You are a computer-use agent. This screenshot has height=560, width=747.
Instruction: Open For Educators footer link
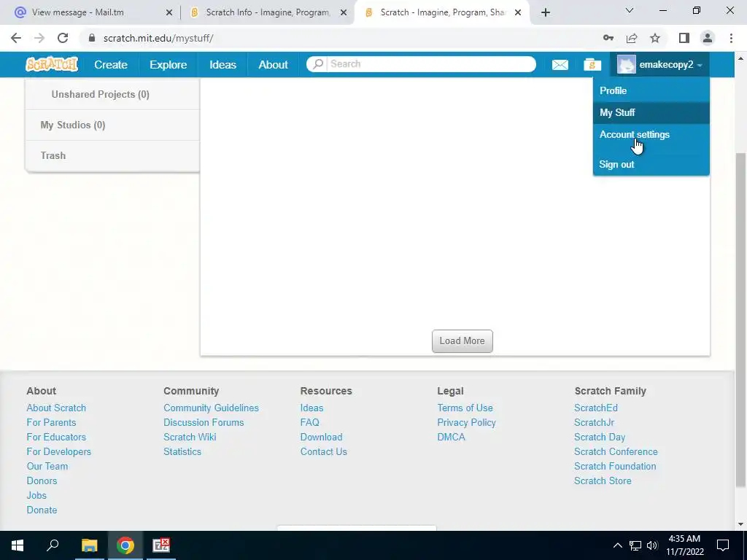(56, 437)
